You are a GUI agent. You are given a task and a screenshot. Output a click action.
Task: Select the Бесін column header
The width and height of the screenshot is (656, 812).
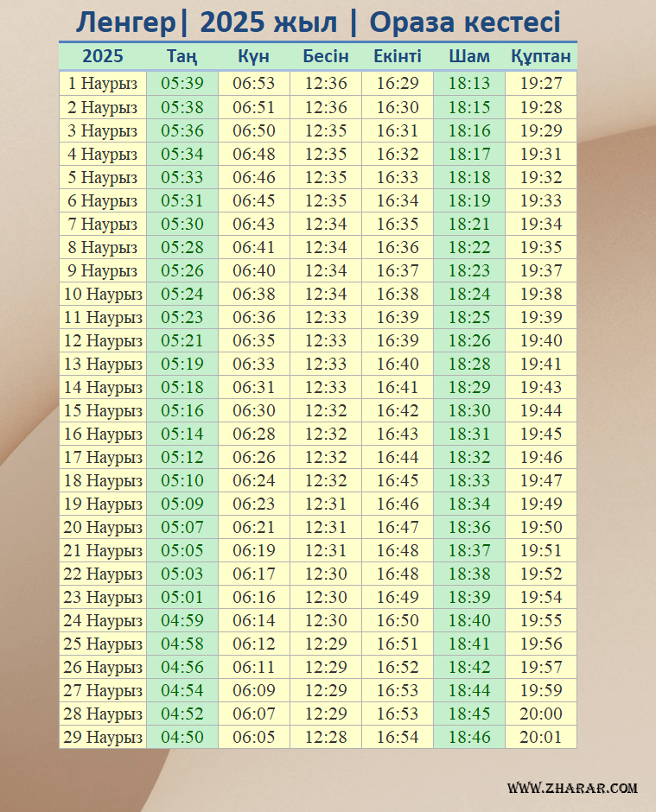326,56
